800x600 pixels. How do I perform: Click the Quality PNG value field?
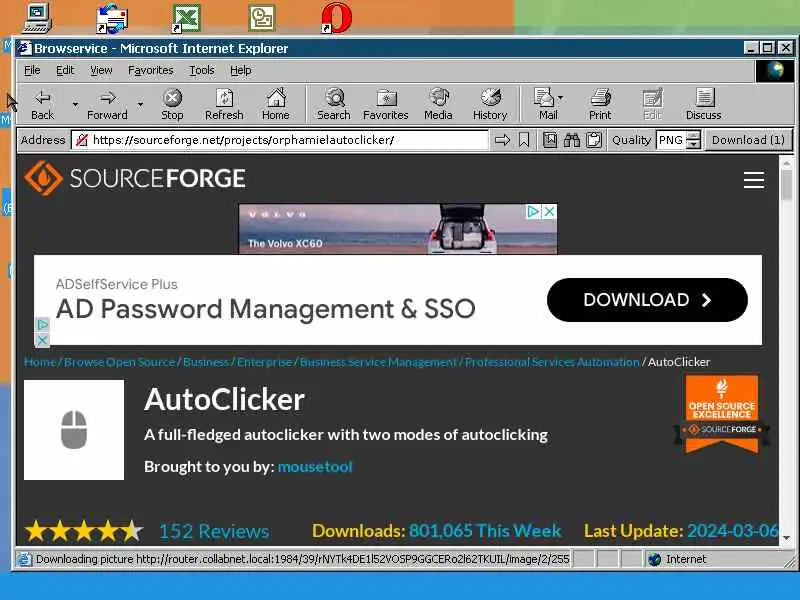(x=671, y=140)
